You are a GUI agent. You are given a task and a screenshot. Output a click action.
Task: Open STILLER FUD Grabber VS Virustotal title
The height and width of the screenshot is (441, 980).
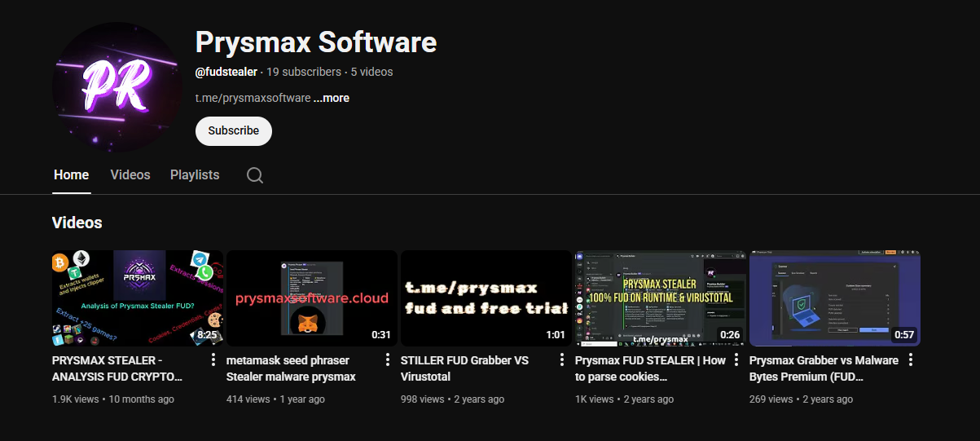tap(465, 368)
